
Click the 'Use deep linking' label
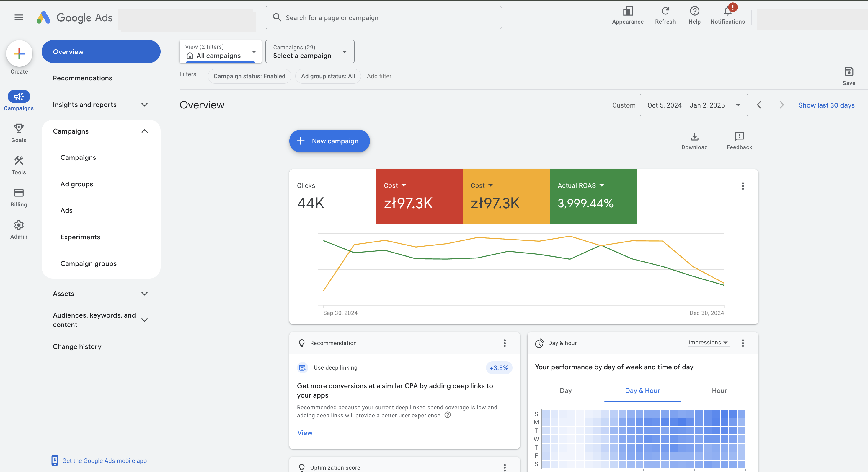335,367
